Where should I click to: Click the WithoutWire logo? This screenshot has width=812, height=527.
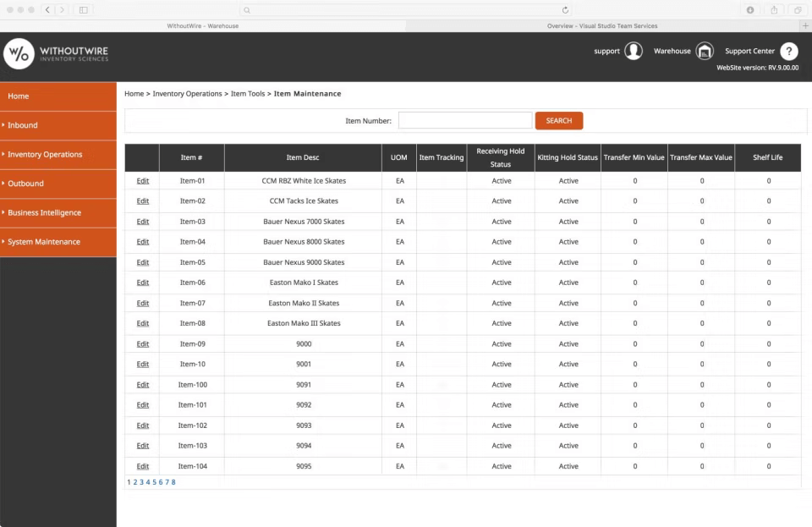click(55, 53)
